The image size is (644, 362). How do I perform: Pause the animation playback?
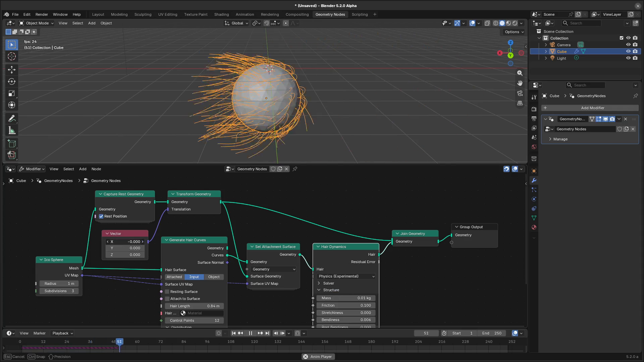[250, 333]
